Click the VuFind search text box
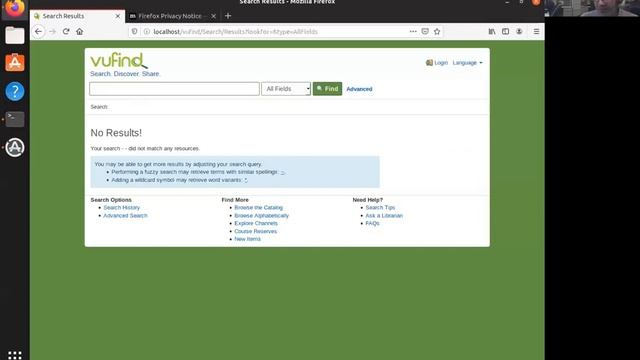640x360 pixels. coord(174,89)
